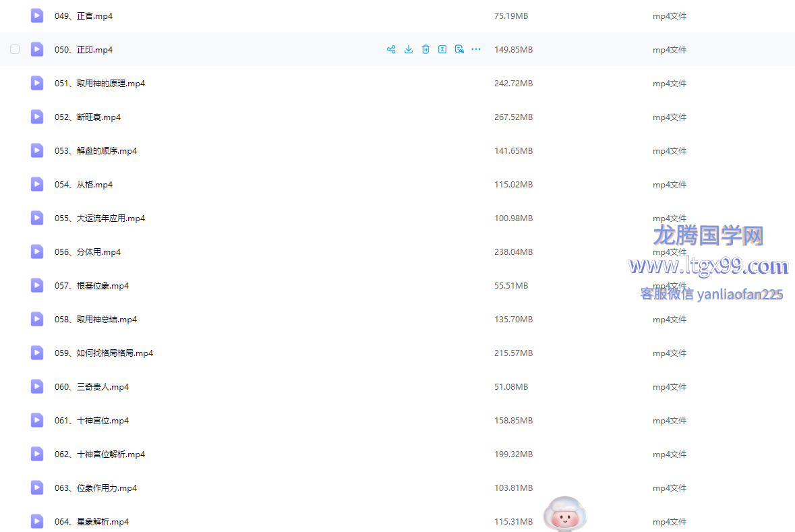Screen dimensions: 795x532
Task: Click the rename icon on 050、正印.mp4
Action: [442, 49]
